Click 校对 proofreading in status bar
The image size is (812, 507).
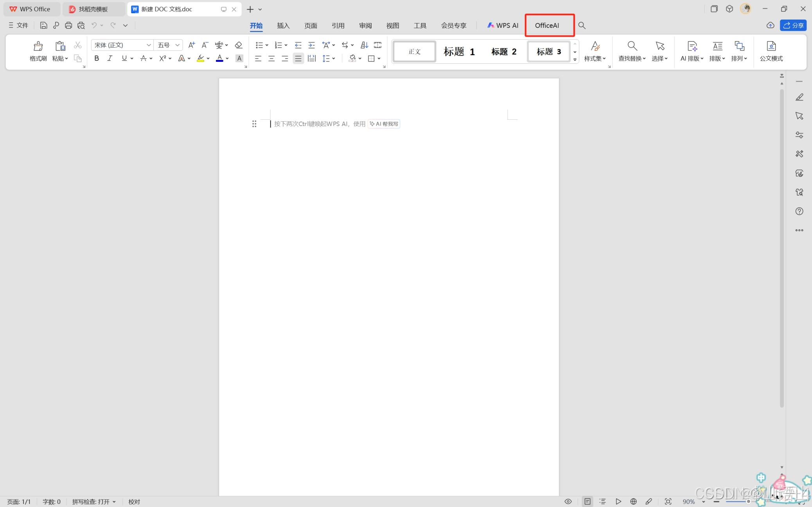click(x=134, y=502)
